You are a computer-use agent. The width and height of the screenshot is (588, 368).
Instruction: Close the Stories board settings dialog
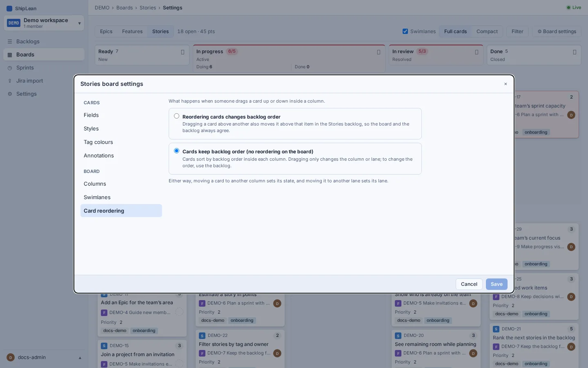506,84
